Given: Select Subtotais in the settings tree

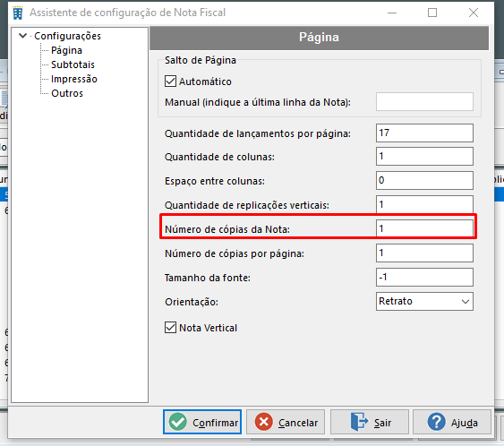Looking at the screenshot, I should click(73, 64).
